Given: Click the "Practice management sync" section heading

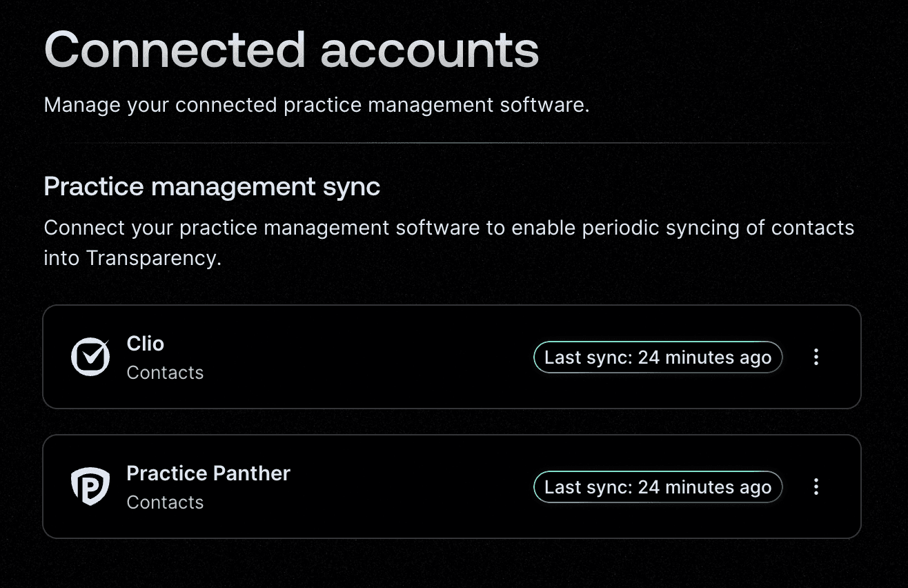Looking at the screenshot, I should (x=212, y=187).
